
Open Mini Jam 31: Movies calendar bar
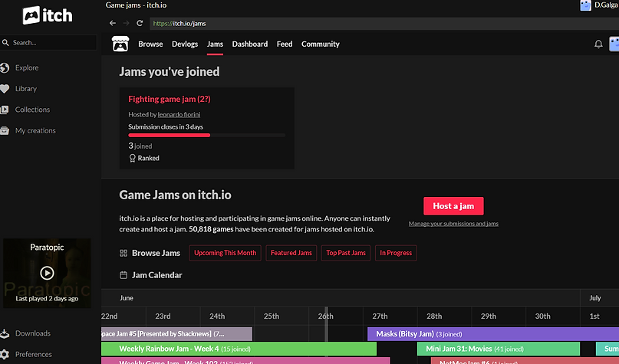[499, 349]
